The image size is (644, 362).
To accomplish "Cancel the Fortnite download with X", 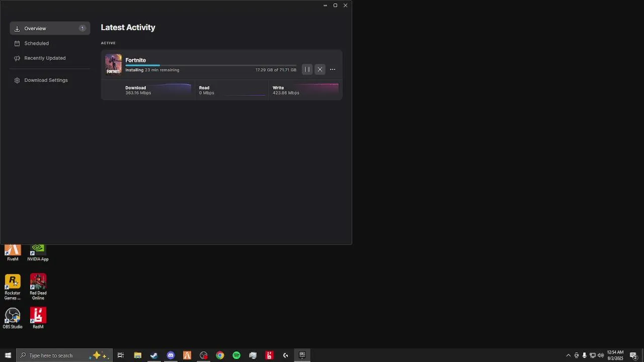I will [320, 69].
